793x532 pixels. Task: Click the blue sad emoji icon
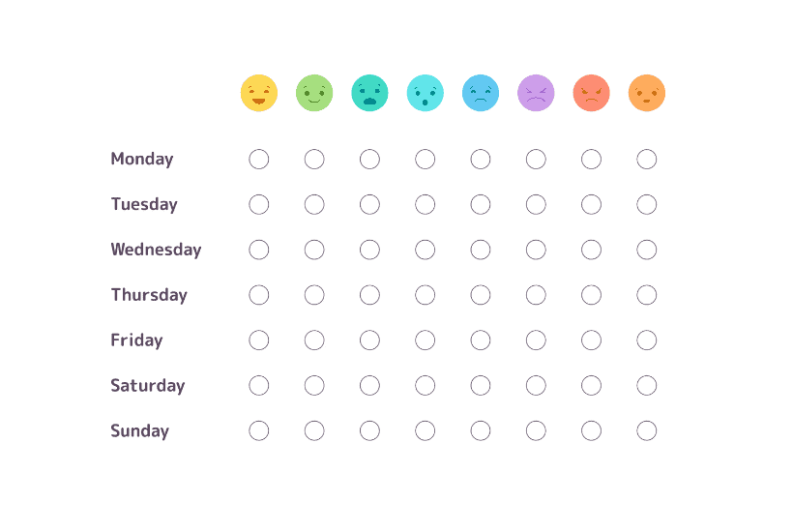click(x=481, y=93)
